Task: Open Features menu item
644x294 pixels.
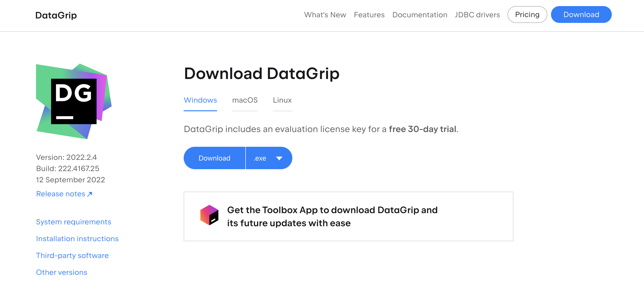Action: [369, 14]
